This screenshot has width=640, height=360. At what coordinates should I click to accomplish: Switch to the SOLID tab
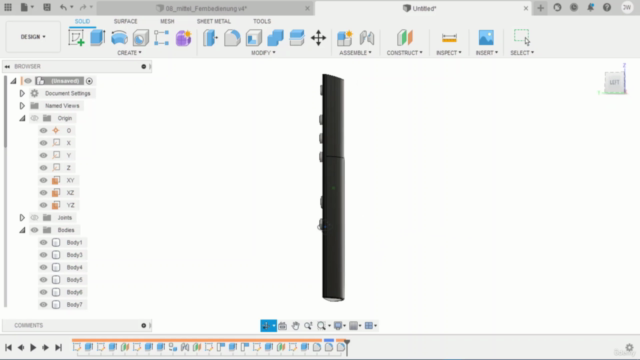point(82,21)
